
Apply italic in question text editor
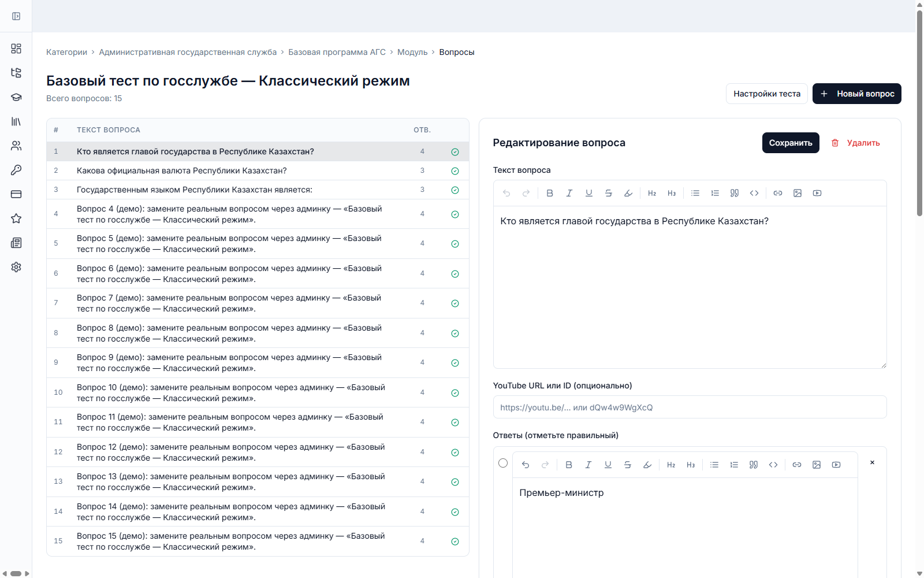(x=569, y=193)
